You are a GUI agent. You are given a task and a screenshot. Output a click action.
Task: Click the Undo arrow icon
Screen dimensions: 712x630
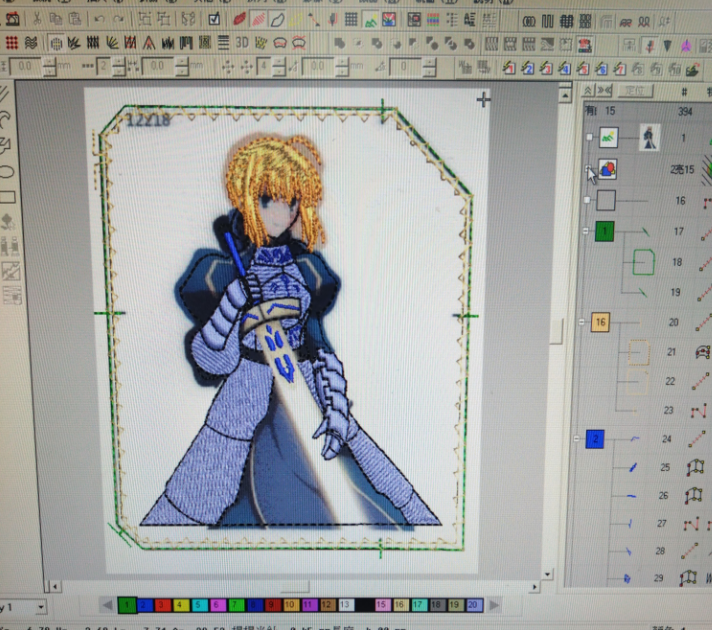[100, 20]
